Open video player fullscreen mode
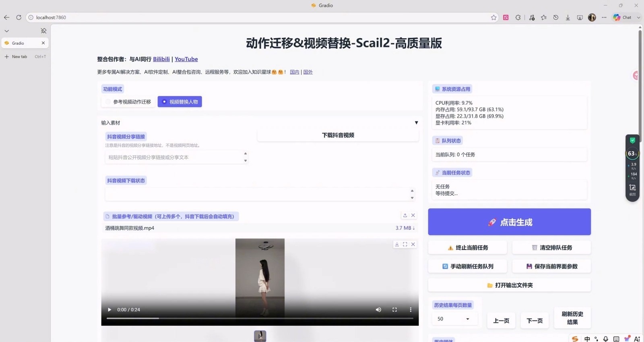Image resolution: width=644 pixels, height=342 pixels. [x=394, y=310]
